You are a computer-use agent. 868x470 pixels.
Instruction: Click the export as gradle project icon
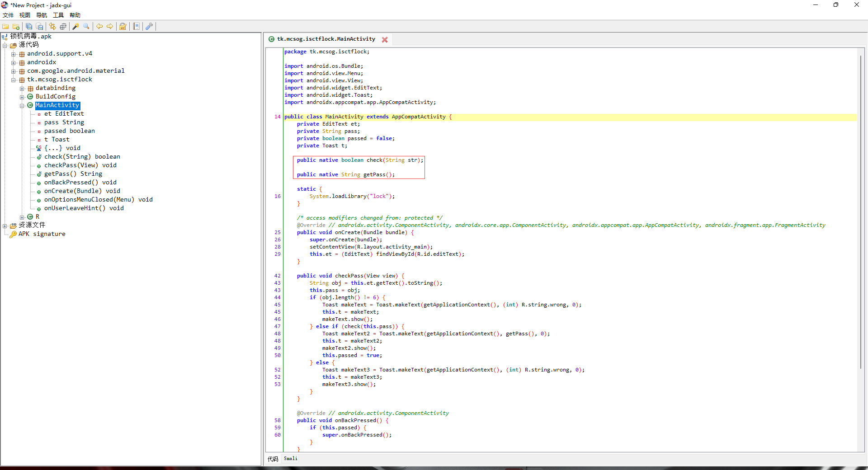pyautogui.click(x=39, y=27)
